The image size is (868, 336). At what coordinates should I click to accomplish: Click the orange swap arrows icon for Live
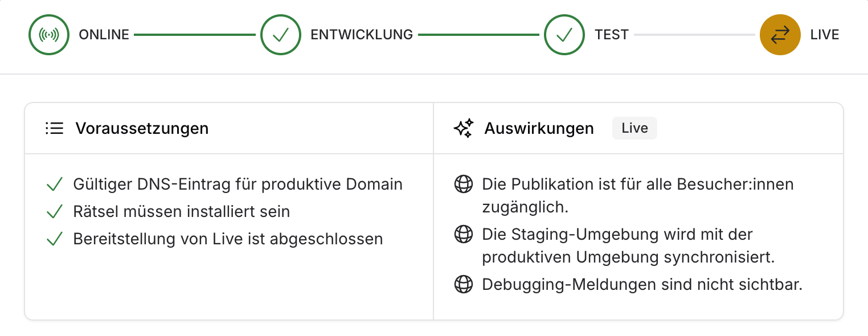[780, 35]
